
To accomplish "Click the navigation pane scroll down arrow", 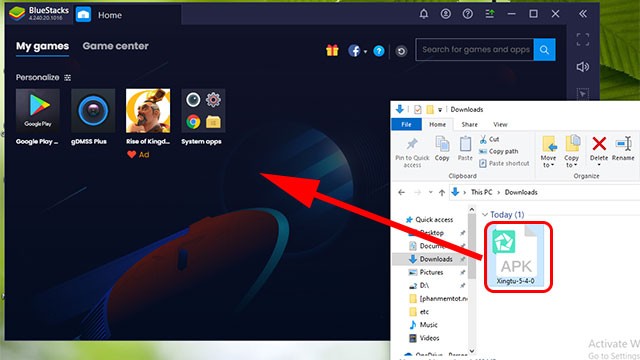I will coord(472,351).
